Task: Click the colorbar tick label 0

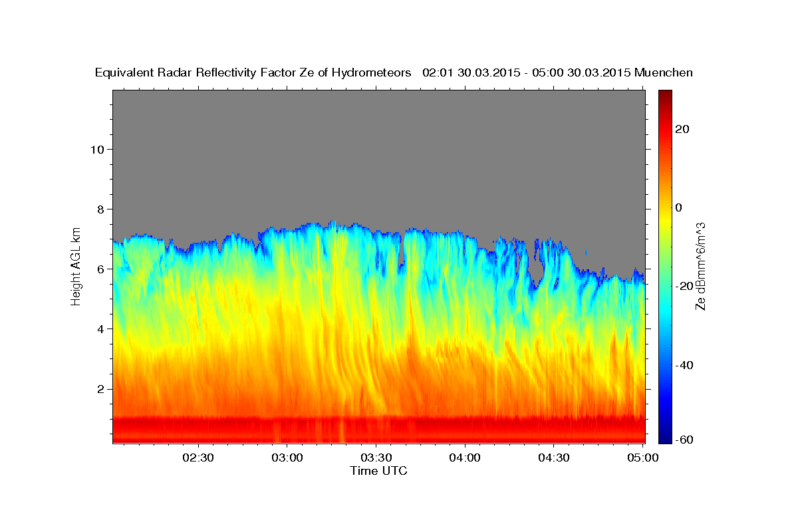Action: pyautogui.click(x=678, y=207)
